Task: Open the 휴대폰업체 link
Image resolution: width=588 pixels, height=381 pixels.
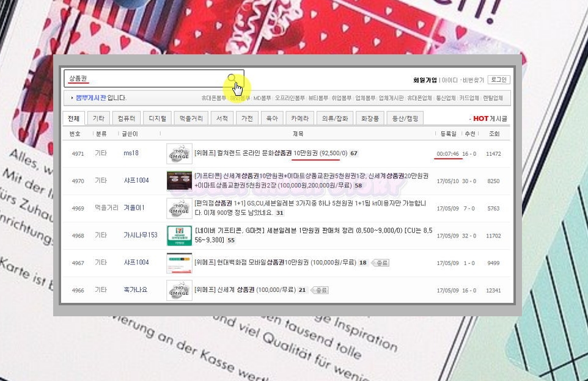Action: (x=419, y=98)
